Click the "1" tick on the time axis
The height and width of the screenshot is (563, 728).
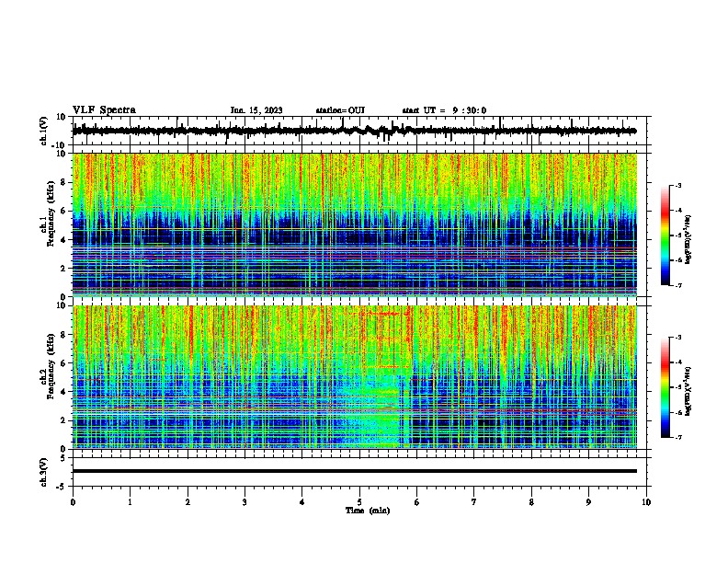pos(130,502)
